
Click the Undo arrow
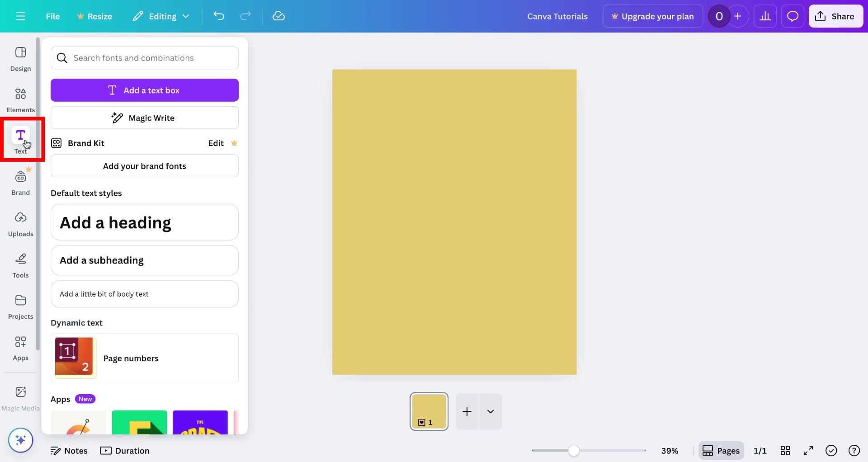219,16
